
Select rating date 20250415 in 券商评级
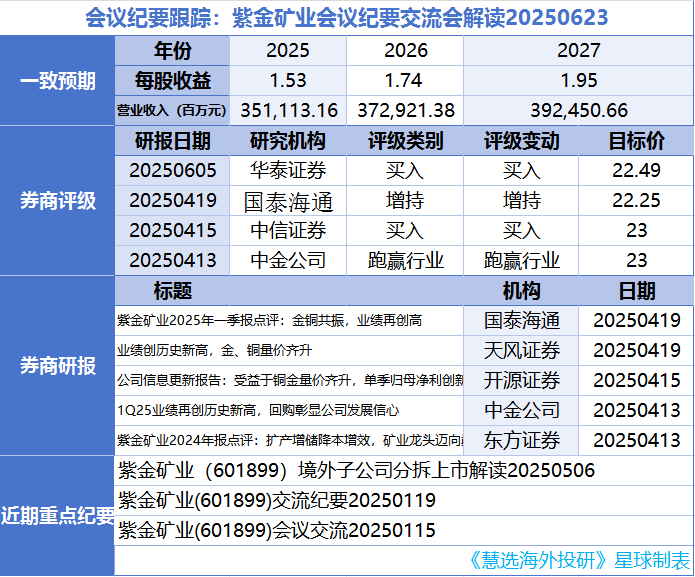click(172, 230)
